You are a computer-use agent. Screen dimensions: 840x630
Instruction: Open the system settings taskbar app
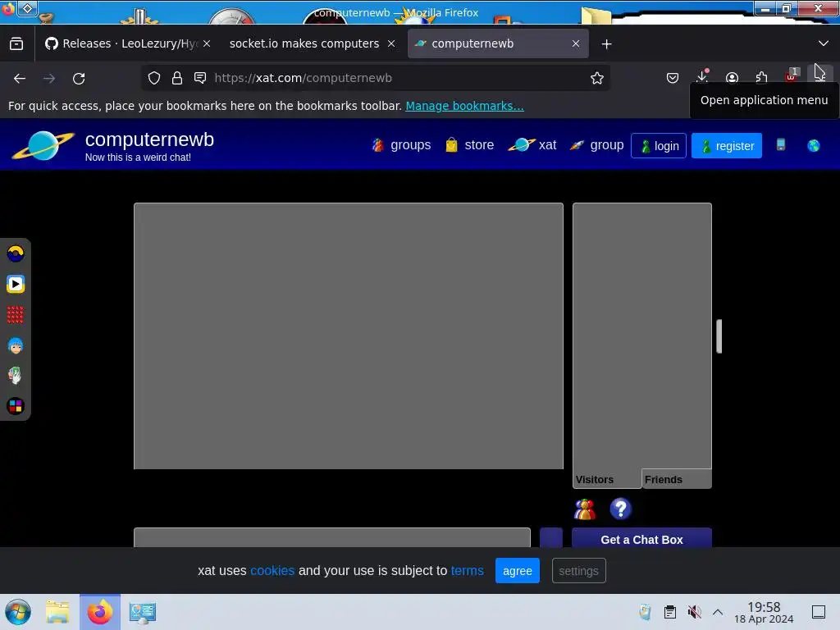[143, 612]
